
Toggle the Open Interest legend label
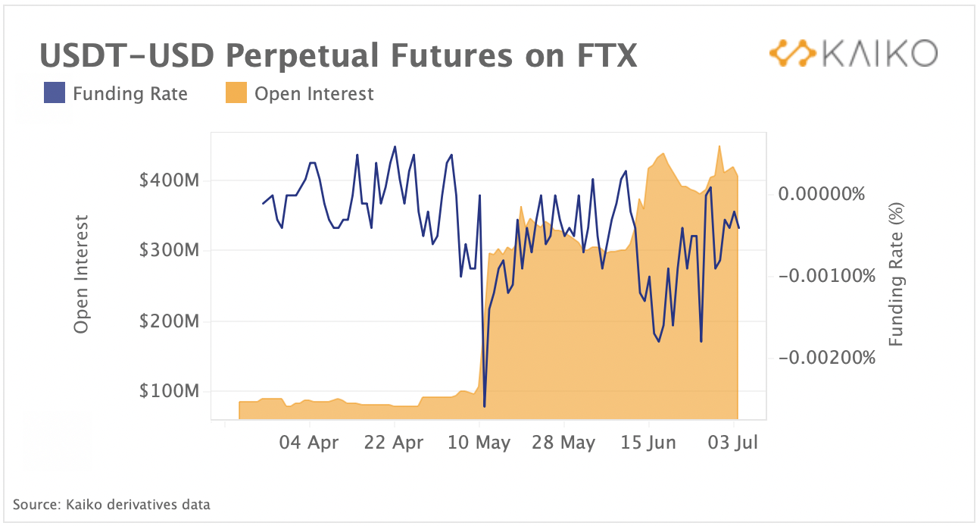click(314, 94)
